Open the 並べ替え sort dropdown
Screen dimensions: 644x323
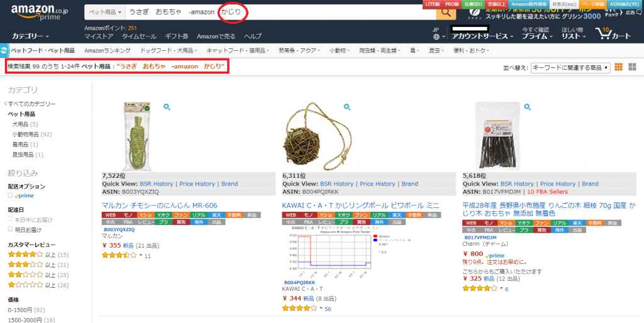(x=570, y=68)
